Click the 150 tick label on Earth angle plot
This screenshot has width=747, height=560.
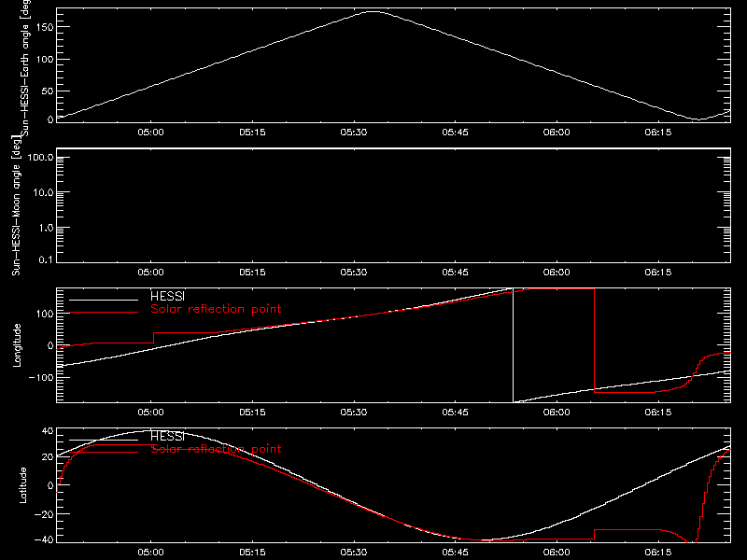tap(44, 28)
